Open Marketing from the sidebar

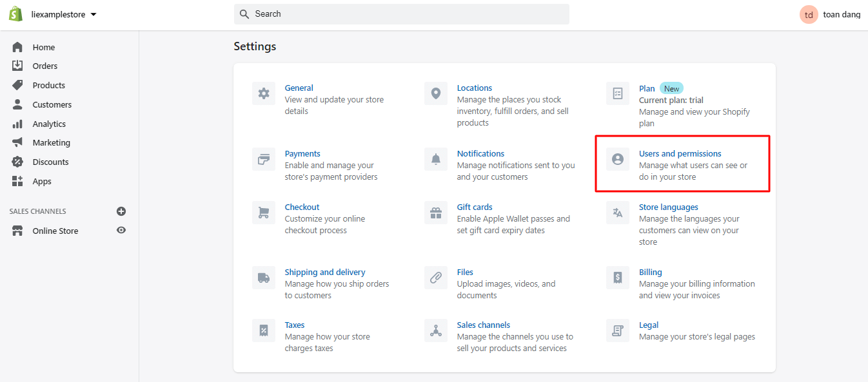click(x=49, y=142)
